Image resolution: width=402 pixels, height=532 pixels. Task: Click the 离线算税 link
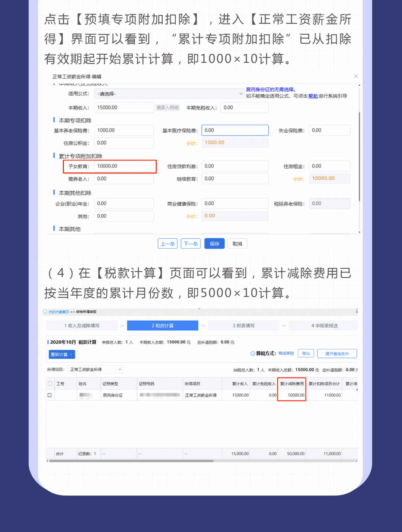tap(286, 354)
